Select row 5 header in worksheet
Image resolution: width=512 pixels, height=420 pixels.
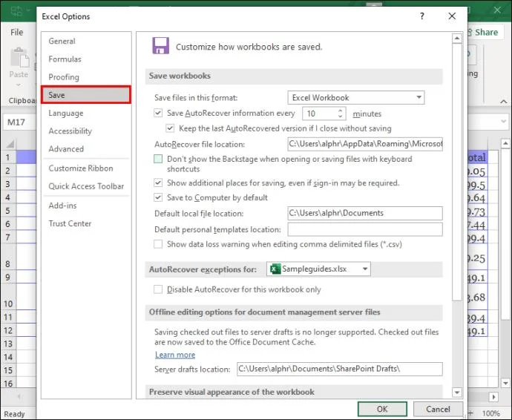point(7,211)
